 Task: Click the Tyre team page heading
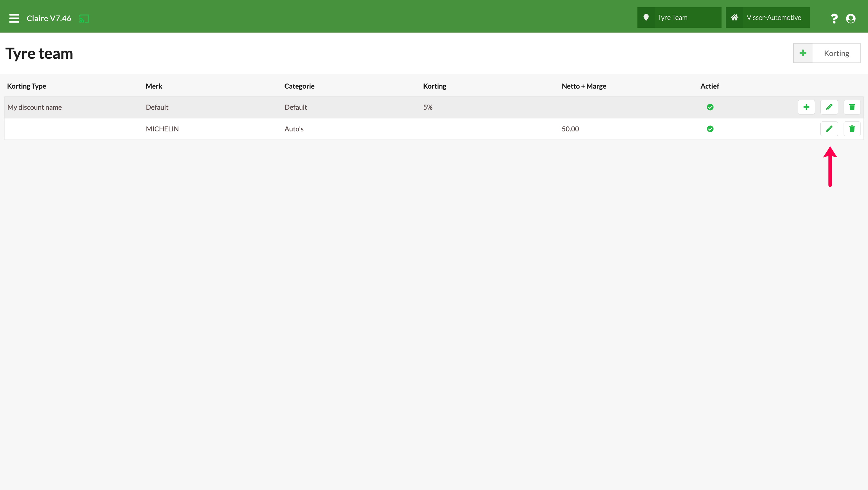pos(39,53)
